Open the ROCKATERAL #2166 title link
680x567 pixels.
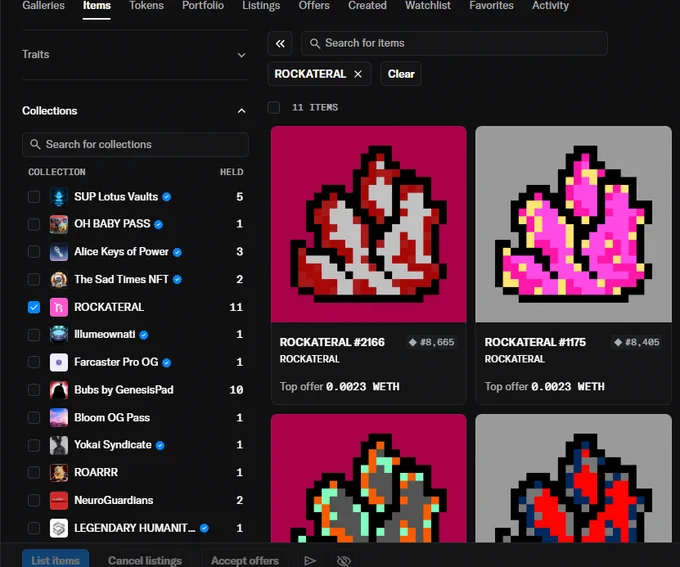coord(332,342)
